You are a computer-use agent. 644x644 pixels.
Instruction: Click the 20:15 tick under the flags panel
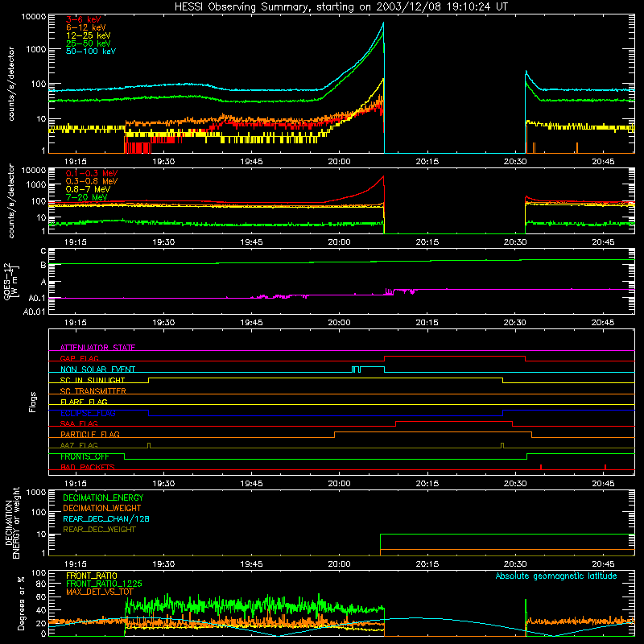(x=427, y=484)
